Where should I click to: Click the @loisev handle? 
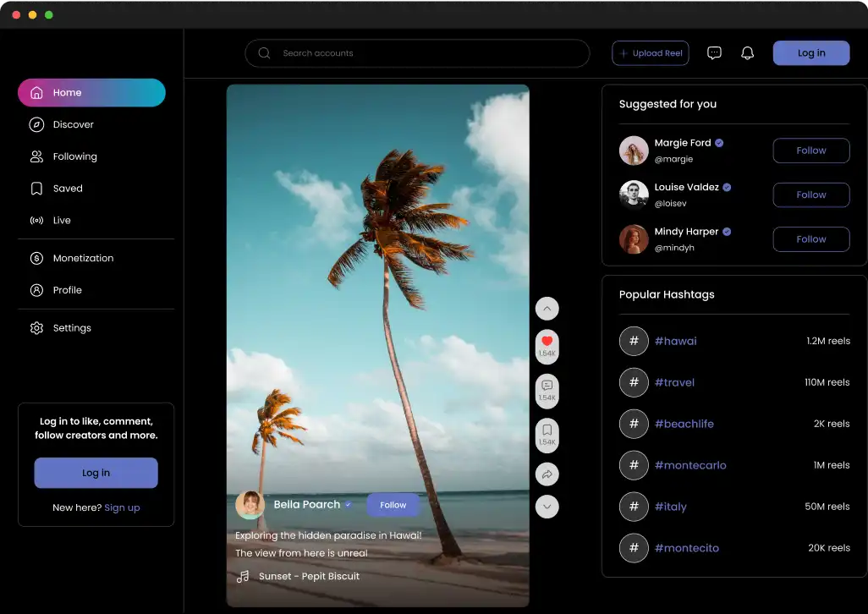tap(670, 204)
